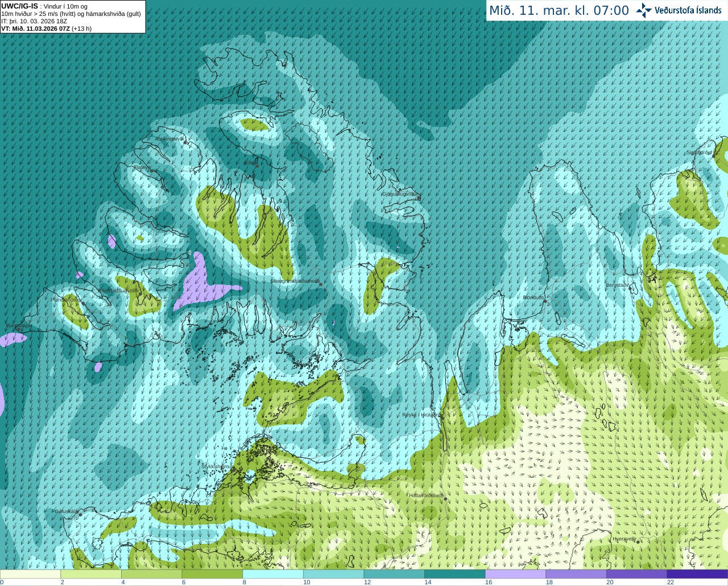Image resolution: width=728 pixels, height=586 pixels.
Task: Click the Blönduós station marker
Action: 545,302
